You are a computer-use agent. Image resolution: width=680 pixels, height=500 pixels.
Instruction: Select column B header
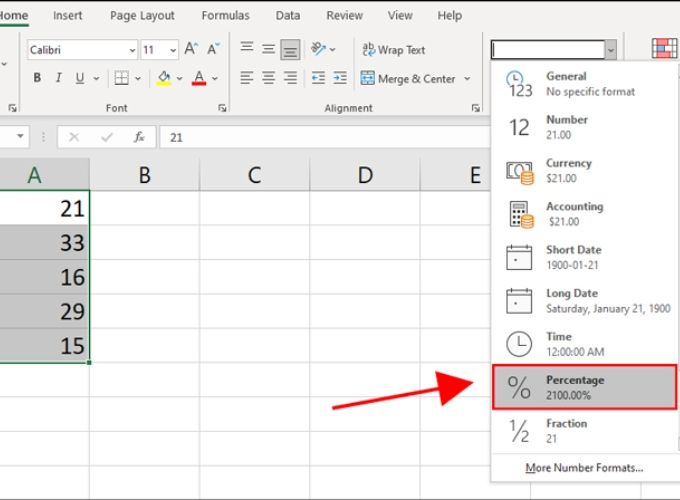tap(144, 175)
